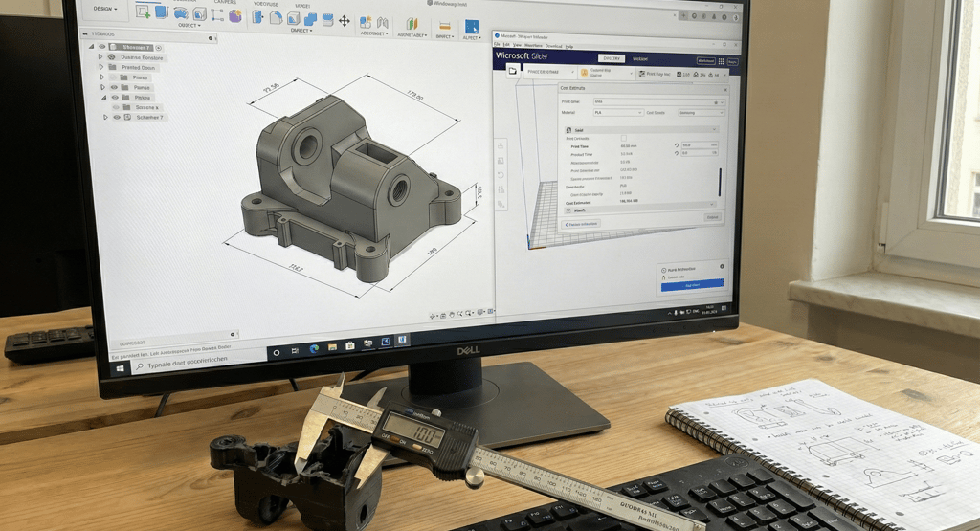Click the Revolve tool icon in CAD toolbar
The height and width of the screenshot is (531, 980).
click(181, 13)
